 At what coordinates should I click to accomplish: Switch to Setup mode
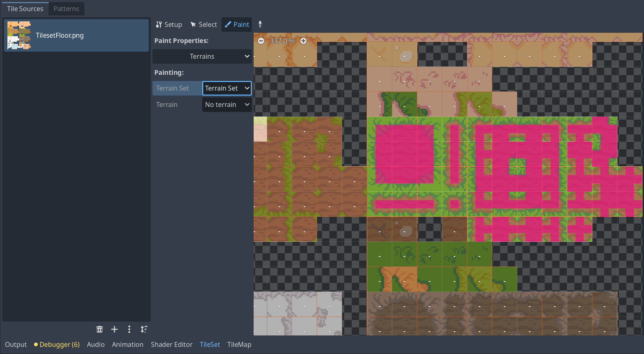[x=169, y=24]
